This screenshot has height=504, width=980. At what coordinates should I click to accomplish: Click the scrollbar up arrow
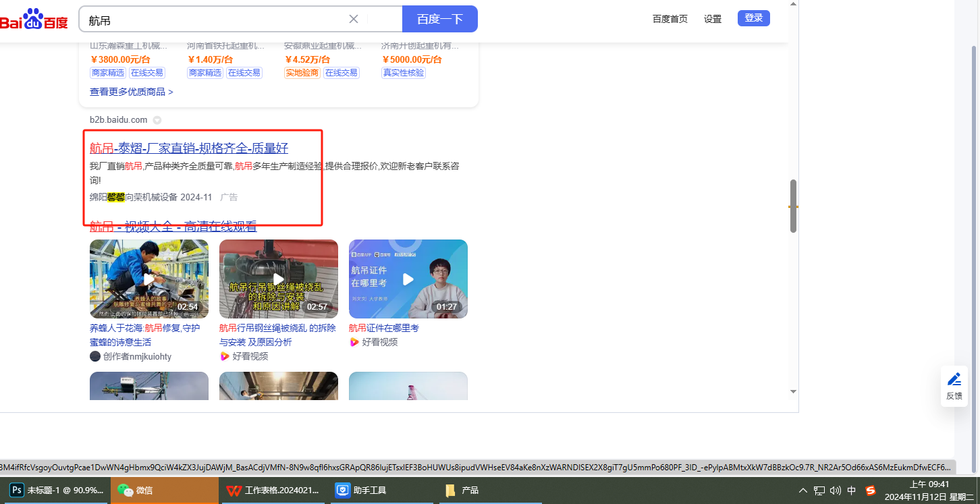794,4
